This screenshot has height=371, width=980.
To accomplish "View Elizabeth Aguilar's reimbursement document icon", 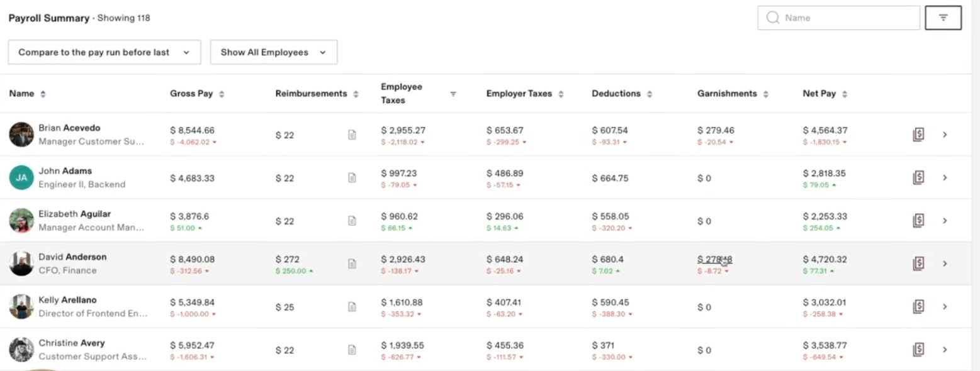I will (352, 221).
